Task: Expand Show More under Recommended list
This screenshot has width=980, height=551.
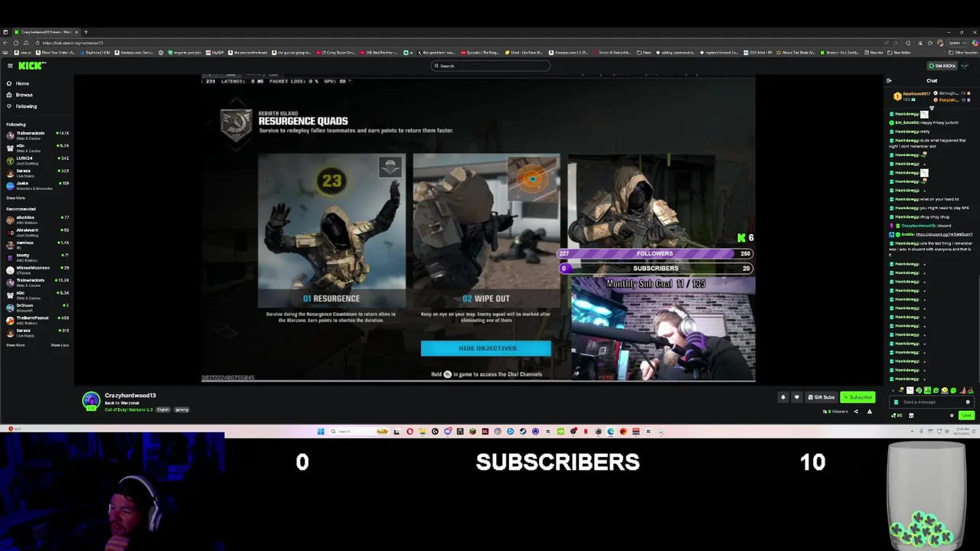Action: pyautogui.click(x=15, y=345)
